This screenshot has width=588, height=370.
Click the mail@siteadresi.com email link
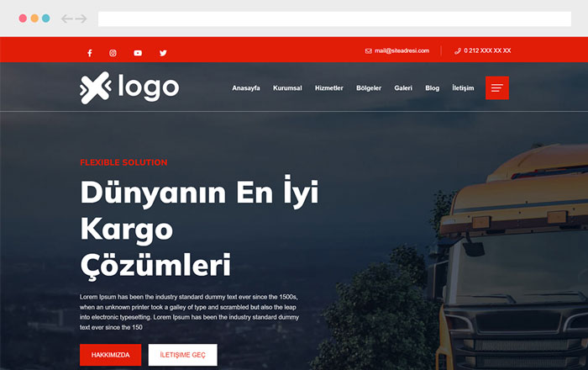point(402,50)
